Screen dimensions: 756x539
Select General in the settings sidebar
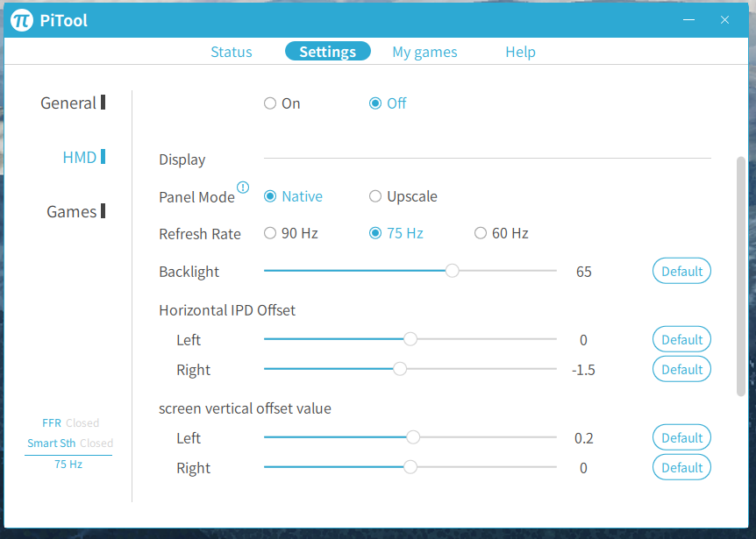pos(73,103)
